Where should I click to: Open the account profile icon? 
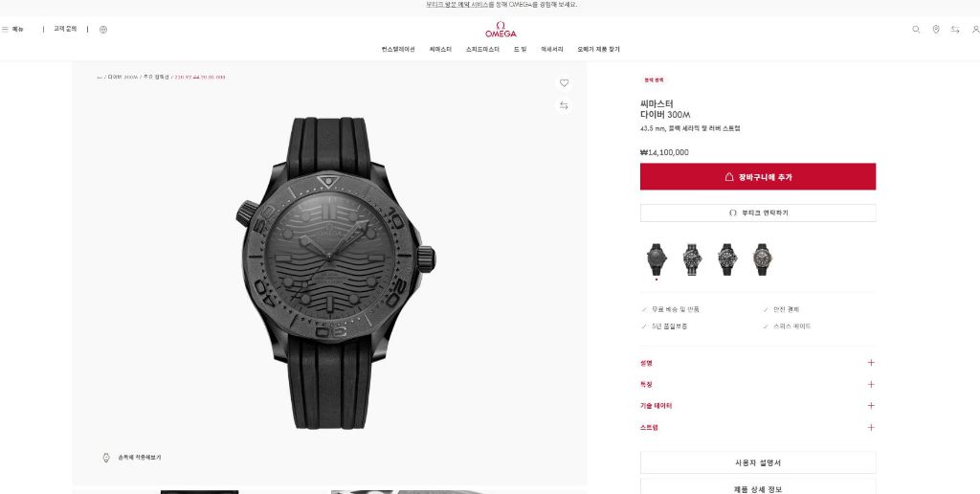click(975, 30)
